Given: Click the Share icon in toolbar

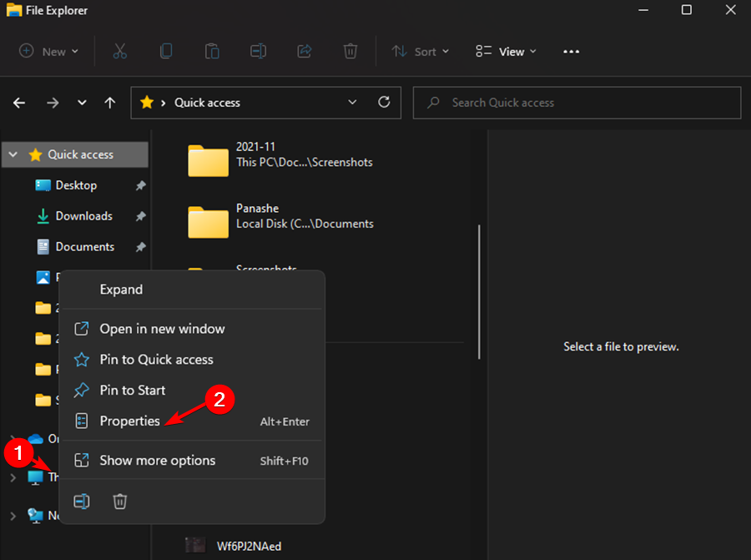Looking at the screenshot, I should pos(304,51).
